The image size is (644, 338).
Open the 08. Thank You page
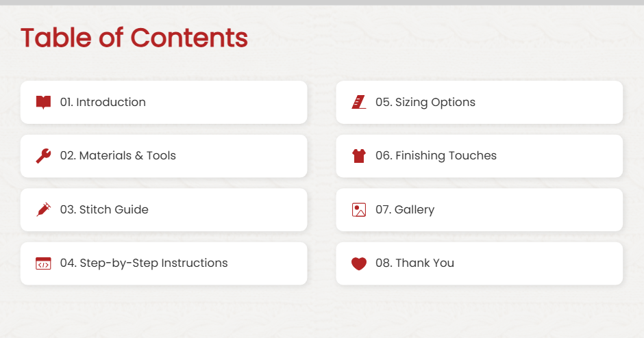pos(414,263)
